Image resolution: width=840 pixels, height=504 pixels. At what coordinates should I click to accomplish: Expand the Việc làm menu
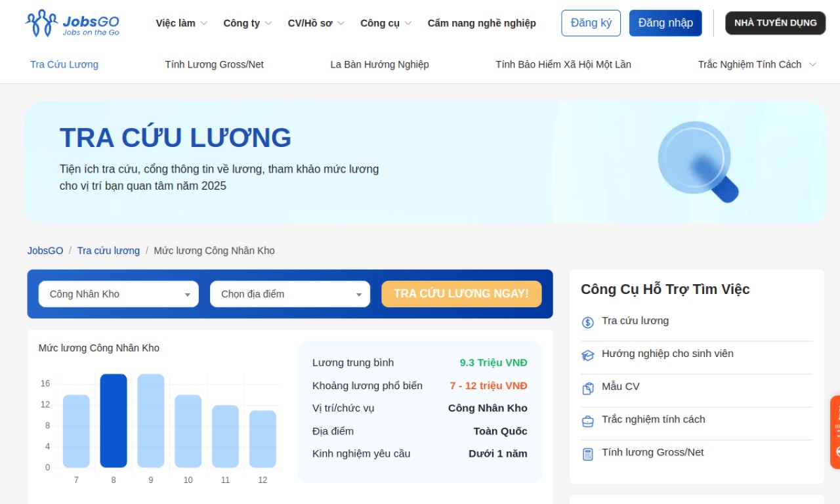pyautogui.click(x=181, y=23)
